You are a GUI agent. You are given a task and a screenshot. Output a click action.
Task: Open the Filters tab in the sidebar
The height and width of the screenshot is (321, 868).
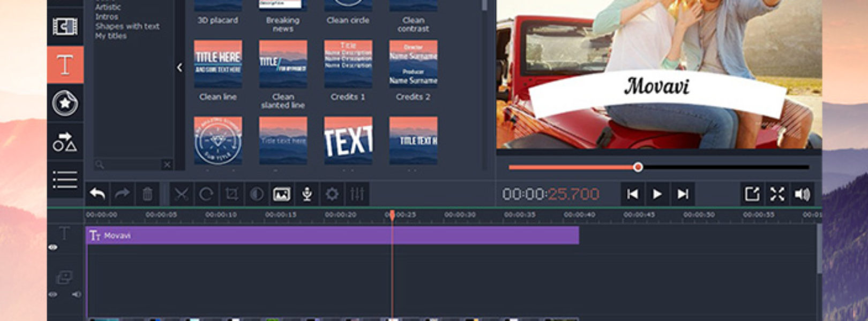(x=65, y=27)
